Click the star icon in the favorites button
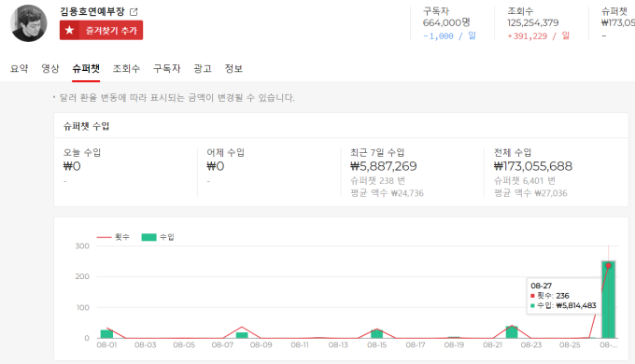Viewport: 635px width, 364px height. click(x=70, y=30)
